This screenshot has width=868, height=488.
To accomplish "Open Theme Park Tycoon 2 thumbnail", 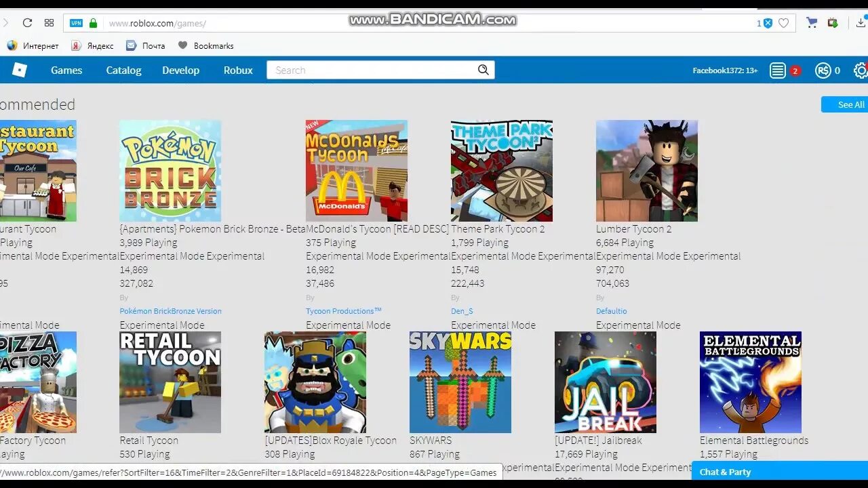I will click(x=502, y=171).
